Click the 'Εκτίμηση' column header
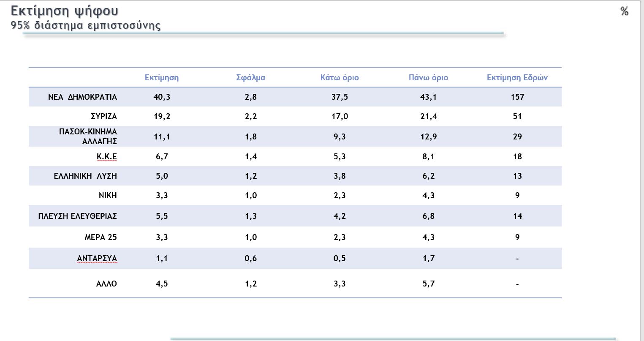The image size is (644, 341). click(x=162, y=78)
